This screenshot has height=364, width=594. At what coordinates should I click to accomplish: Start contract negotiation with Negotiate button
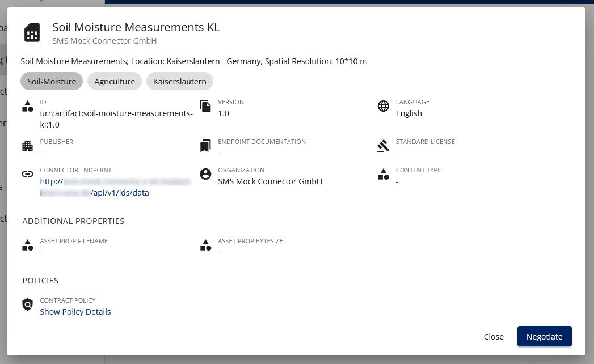pos(545,336)
